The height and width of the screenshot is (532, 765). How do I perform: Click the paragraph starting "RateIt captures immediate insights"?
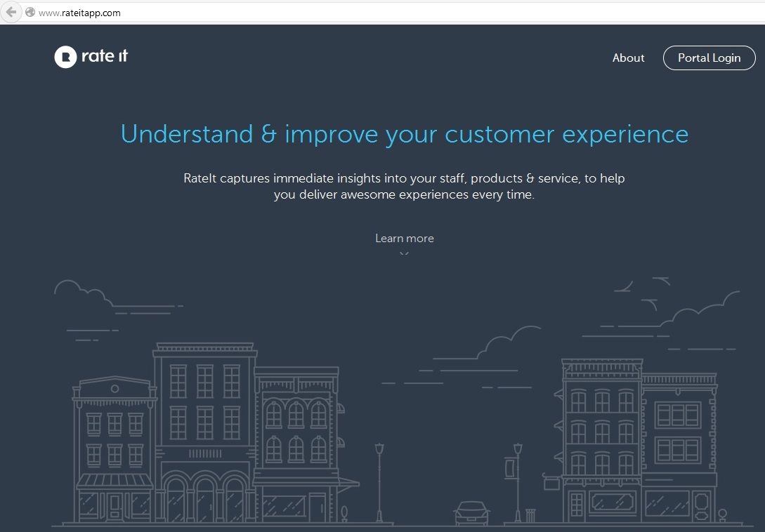tap(404, 186)
